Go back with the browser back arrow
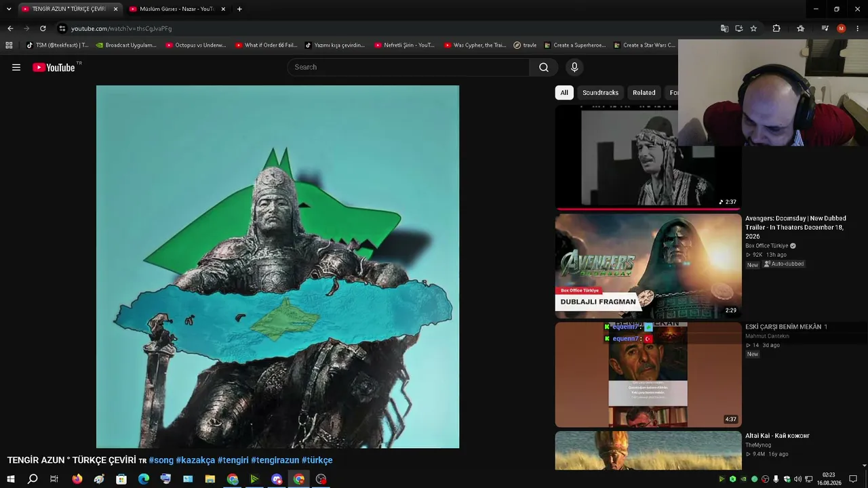This screenshot has height=488, width=868. (x=10, y=28)
